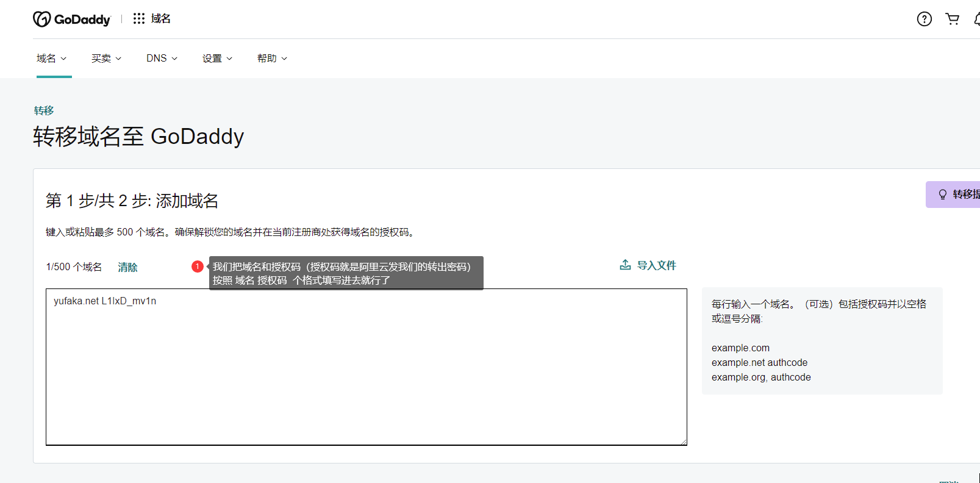
Task: Open the notifications bell icon
Action: pos(977,19)
